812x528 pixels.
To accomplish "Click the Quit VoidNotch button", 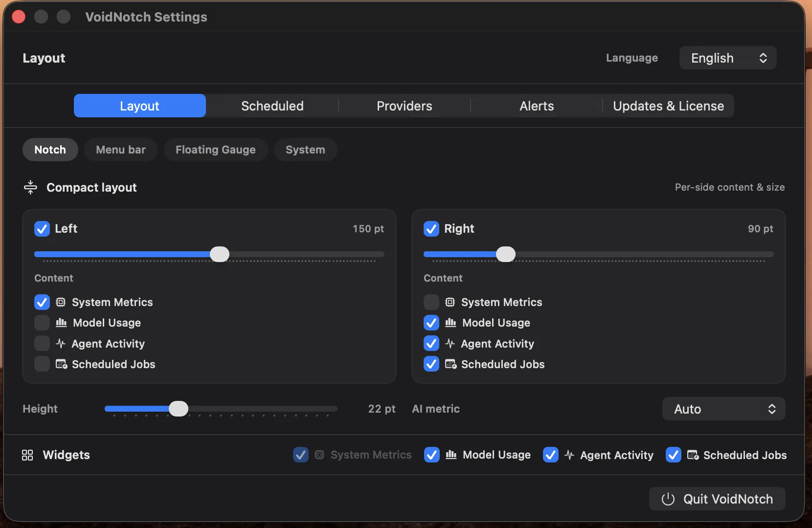I will pyautogui.click(x=717, y=499).
